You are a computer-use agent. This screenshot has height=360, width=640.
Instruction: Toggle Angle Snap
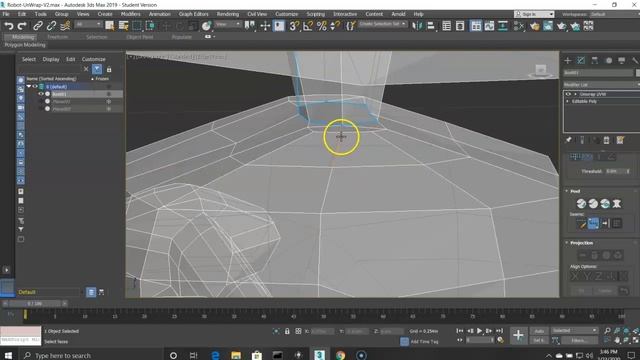[308, 26]
